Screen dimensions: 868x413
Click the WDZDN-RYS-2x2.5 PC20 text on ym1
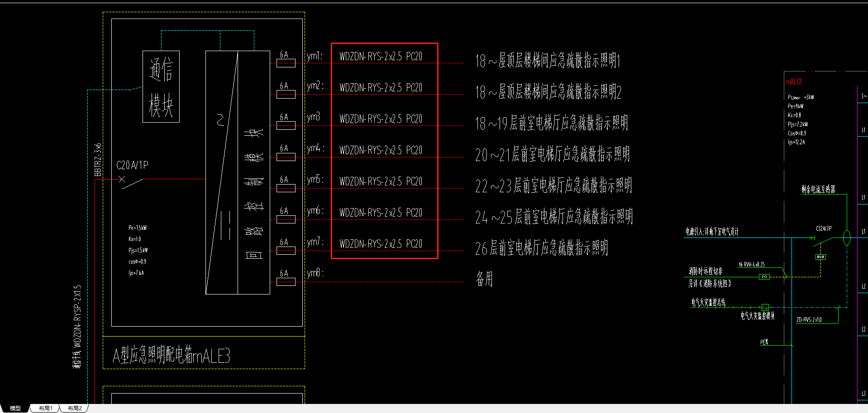pos(381,57)
